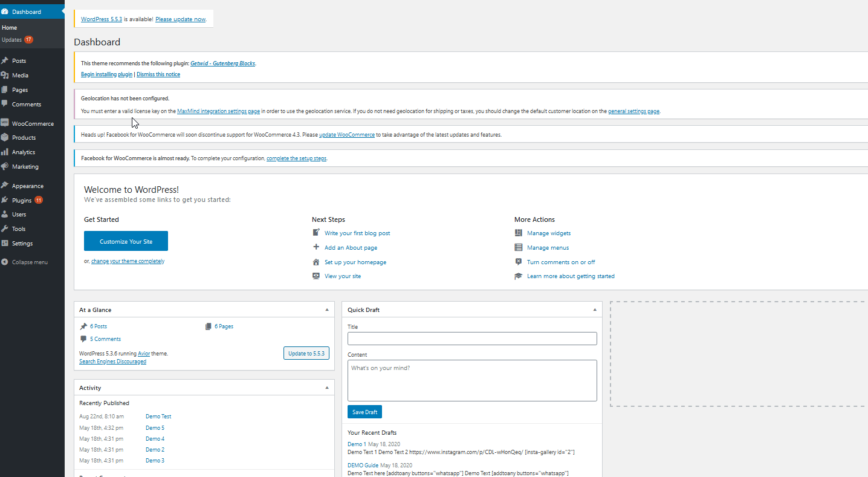Click the menu icon beside Manage menus
The width and height of the screenshot is (868, 477).
[518, 247]
